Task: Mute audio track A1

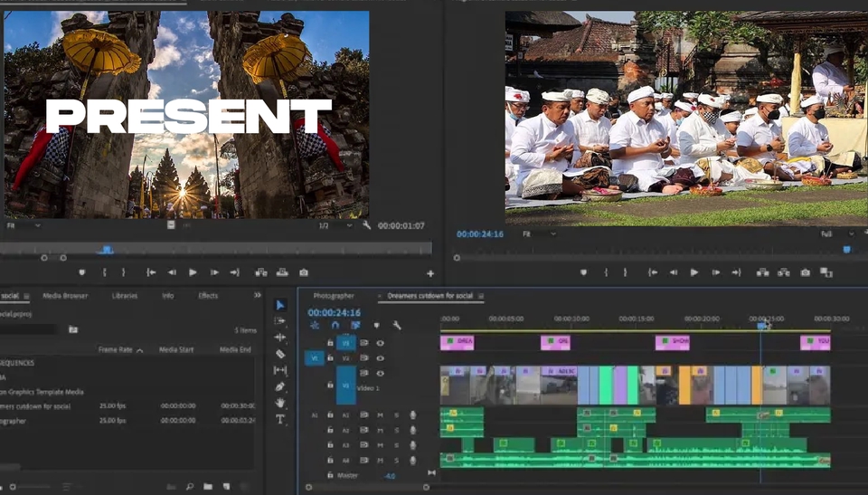Action: click(x=381, y=414)
